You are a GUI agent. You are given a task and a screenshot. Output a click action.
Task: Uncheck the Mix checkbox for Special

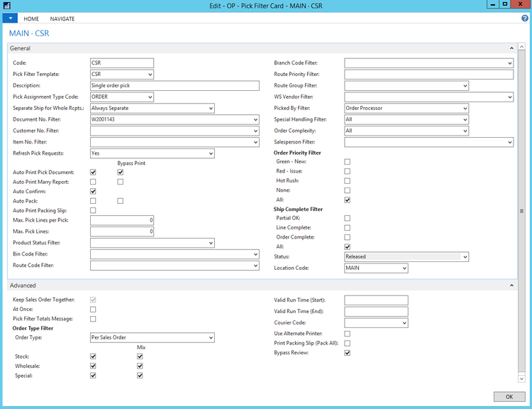140,376
